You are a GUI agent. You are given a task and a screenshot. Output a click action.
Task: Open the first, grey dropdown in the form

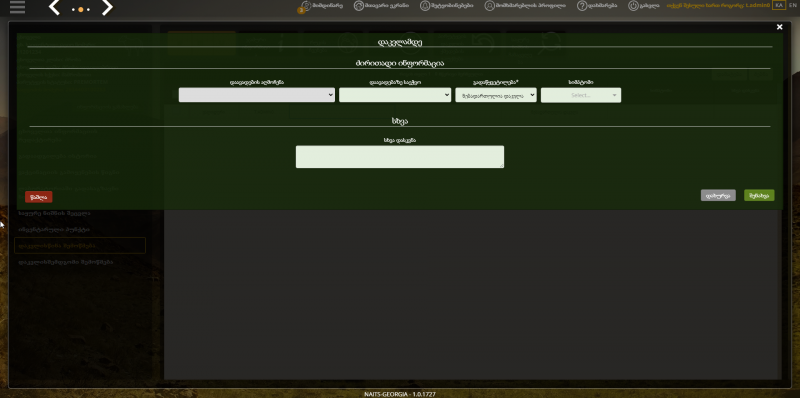tap(257, 95)
